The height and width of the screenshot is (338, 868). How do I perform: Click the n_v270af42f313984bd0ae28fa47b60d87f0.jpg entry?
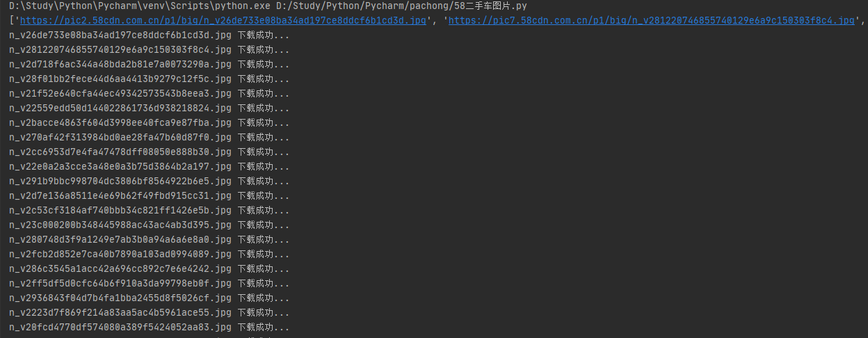[x=150, y=138]
